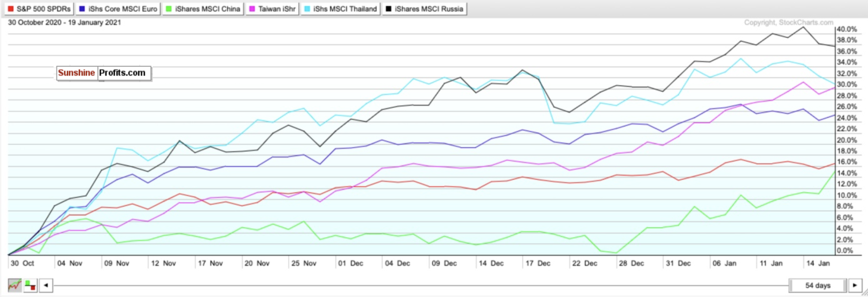Click the 22 Dec date label

point(585,263)
